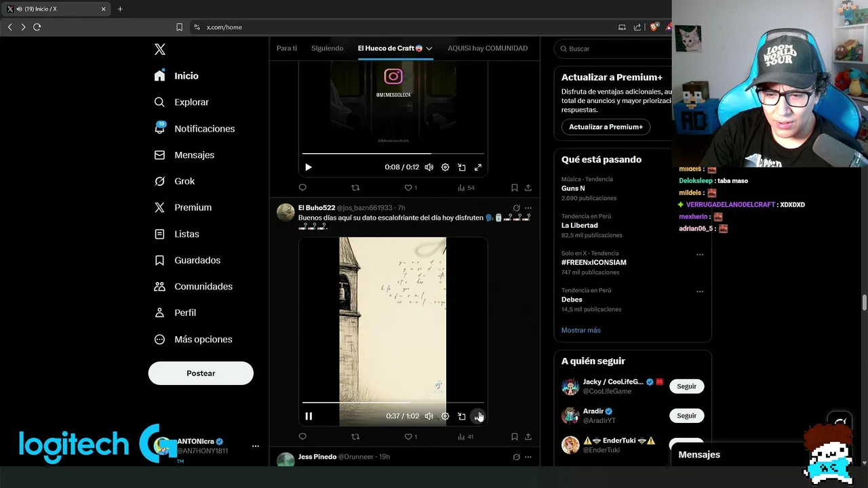
Task: Switch to Para ti tab
Action: pos(287,48)
